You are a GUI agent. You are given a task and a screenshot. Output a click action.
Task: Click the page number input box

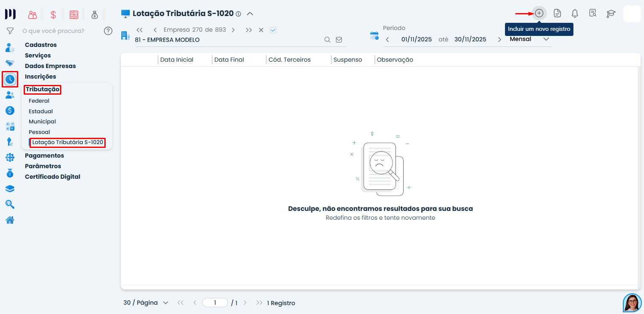pos(215,303)
